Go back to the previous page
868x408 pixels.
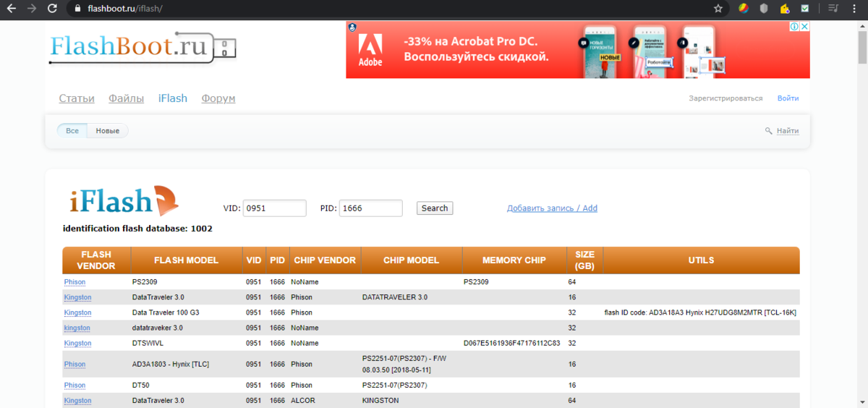(12, 9)
